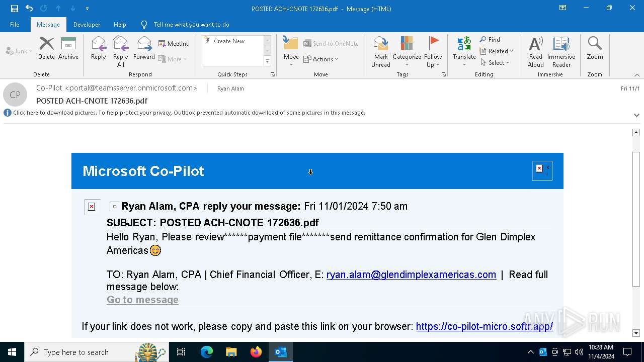644x362 pixels.
Task: Archive the message
Action: pos(68,49)
